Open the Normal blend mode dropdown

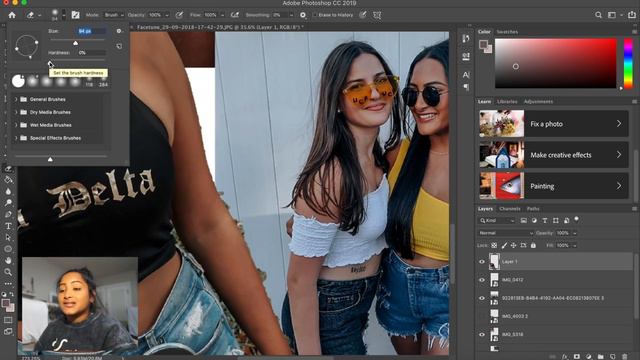pos(506,233)
